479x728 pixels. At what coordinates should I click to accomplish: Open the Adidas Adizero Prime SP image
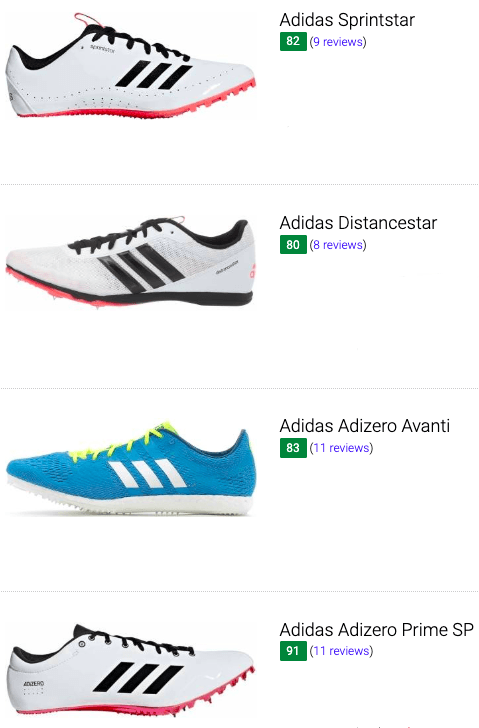[x=130, y=670]
